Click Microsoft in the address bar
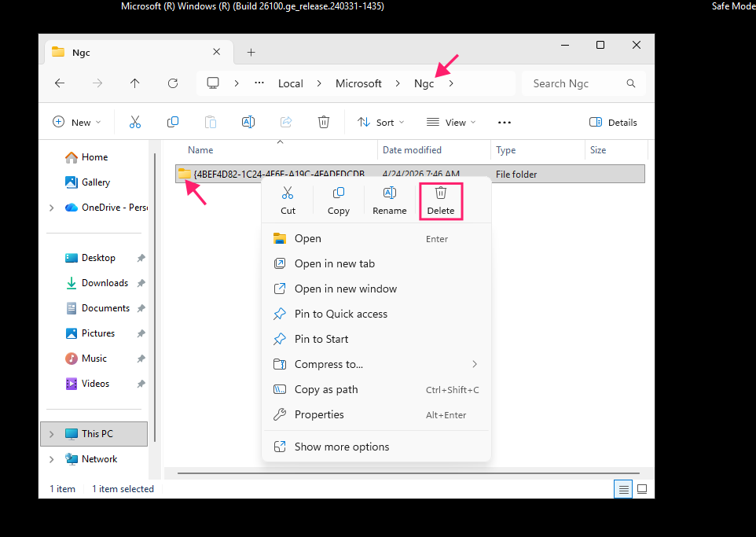 [x=358, y=83]
